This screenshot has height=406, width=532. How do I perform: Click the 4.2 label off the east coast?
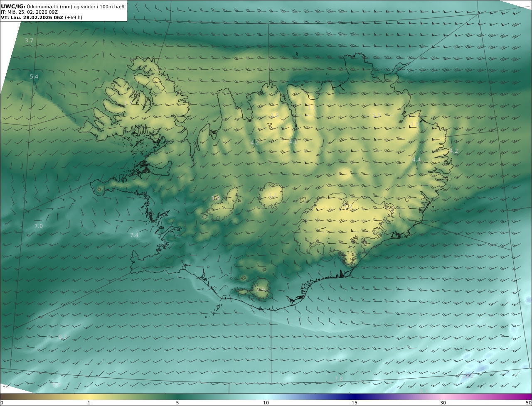pos(453,151)
